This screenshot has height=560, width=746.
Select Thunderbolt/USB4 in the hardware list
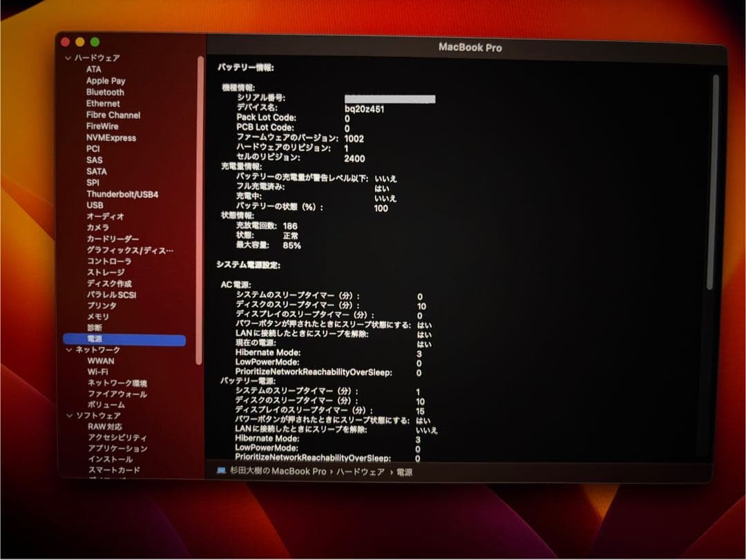[122, 195]
